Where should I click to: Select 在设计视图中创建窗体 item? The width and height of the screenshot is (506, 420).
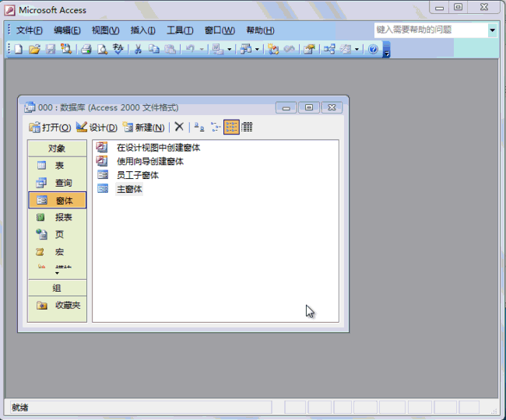pos(148,148)
